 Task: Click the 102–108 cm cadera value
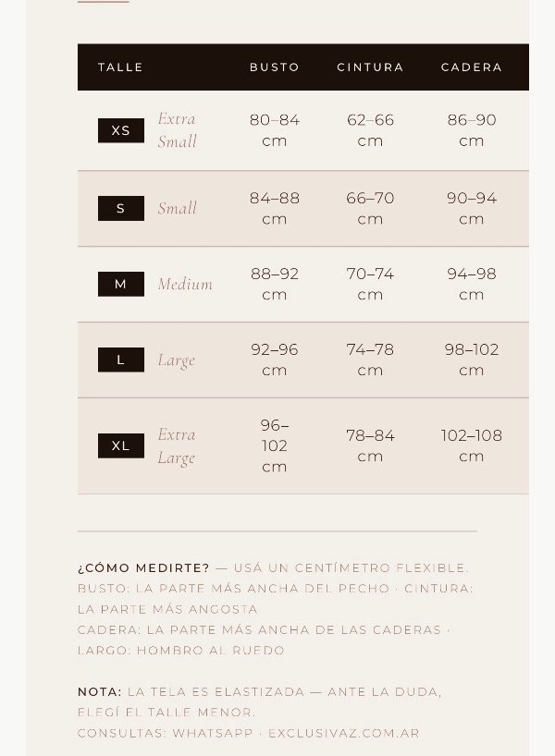tap(472, 445)
